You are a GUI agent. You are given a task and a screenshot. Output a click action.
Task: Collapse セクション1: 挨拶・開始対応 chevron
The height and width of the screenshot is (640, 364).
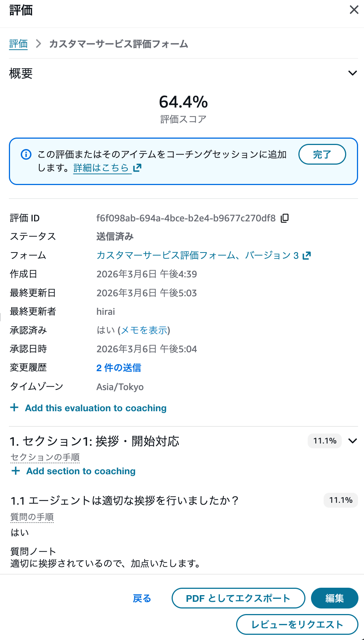[352, 441]
